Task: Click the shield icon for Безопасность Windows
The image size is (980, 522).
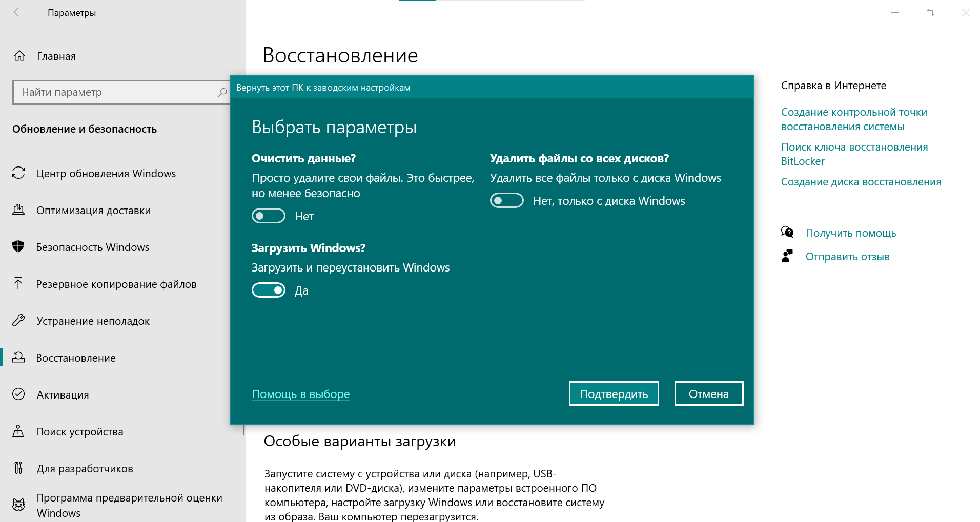Action: coord(18,247)
